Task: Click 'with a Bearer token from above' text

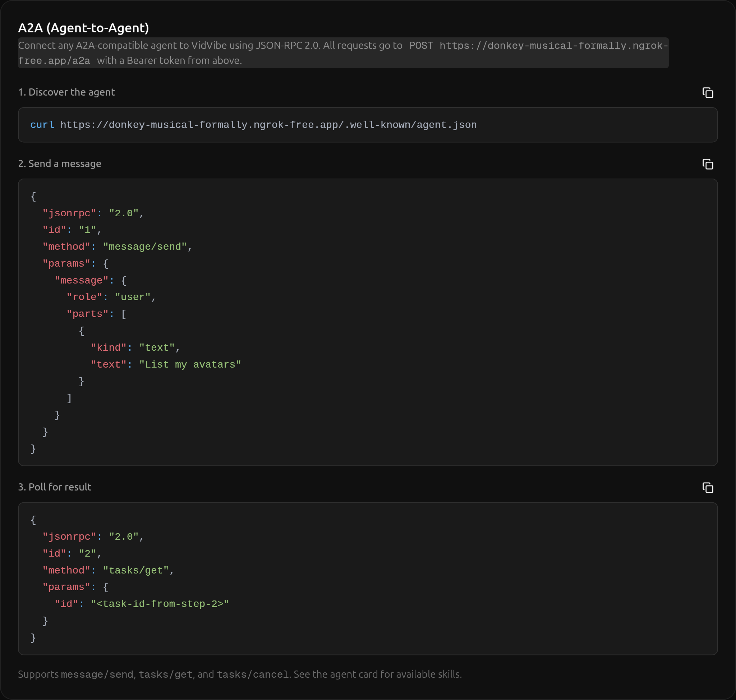Action: point(169,60)
